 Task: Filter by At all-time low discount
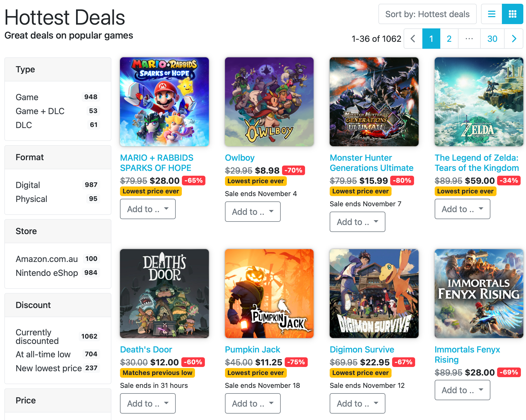tap(43, 354)
